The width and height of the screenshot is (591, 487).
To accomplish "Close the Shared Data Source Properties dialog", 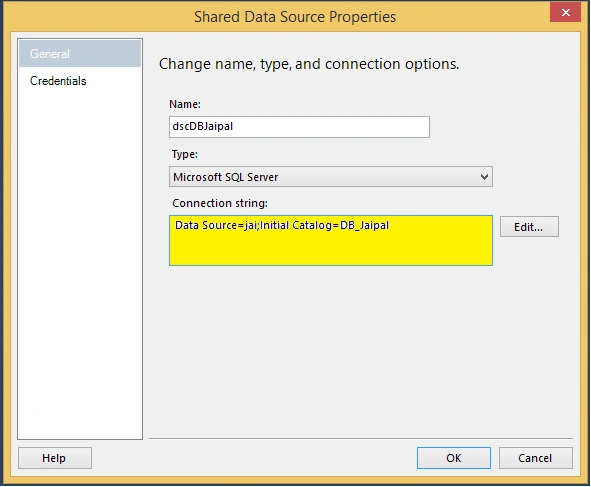I will click(565, 12).
